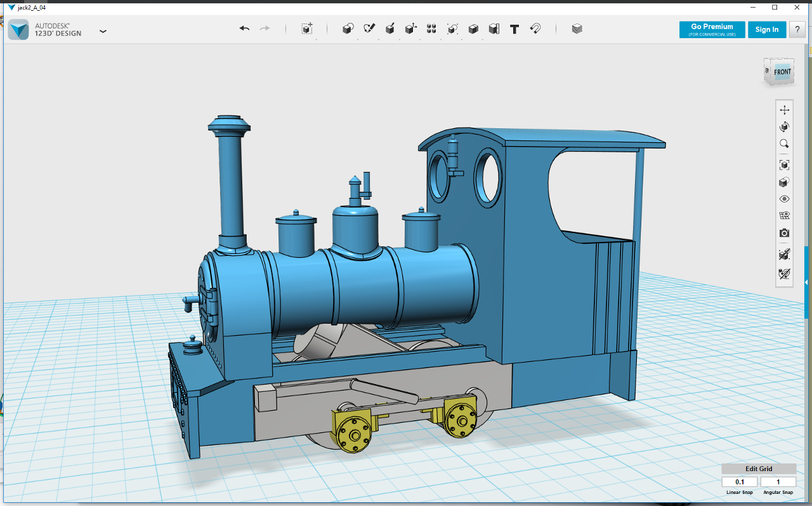
Task: Click the window title jack2_A_04
Action: (32, 7)
